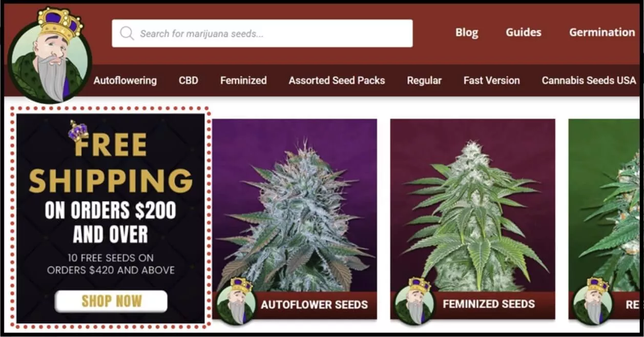644x337 pixels.
Task: Open the Blog page
Action: (x=467, y=32)
